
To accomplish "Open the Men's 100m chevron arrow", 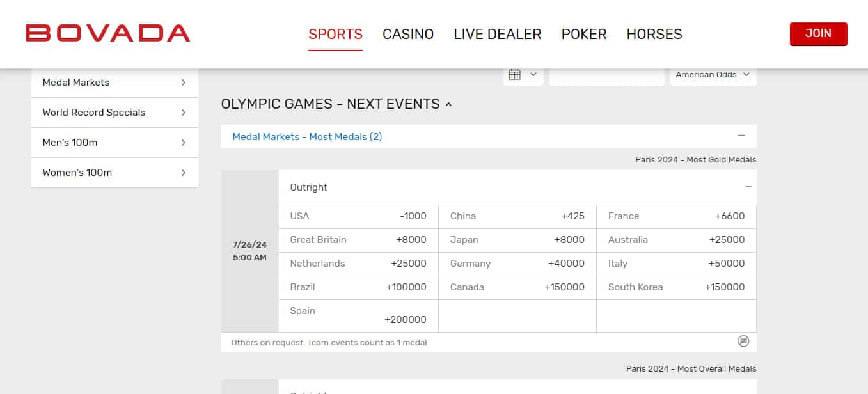I will click(x=184, y=143).
